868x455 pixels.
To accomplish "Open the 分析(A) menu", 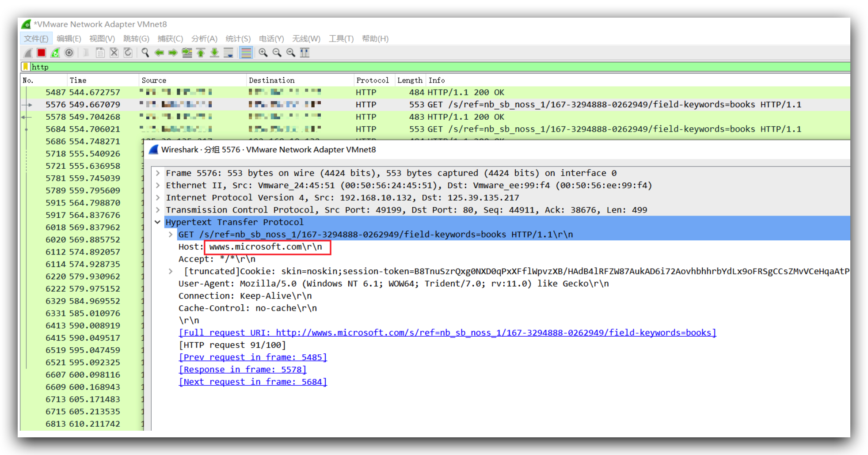I will tap(204, 39).
